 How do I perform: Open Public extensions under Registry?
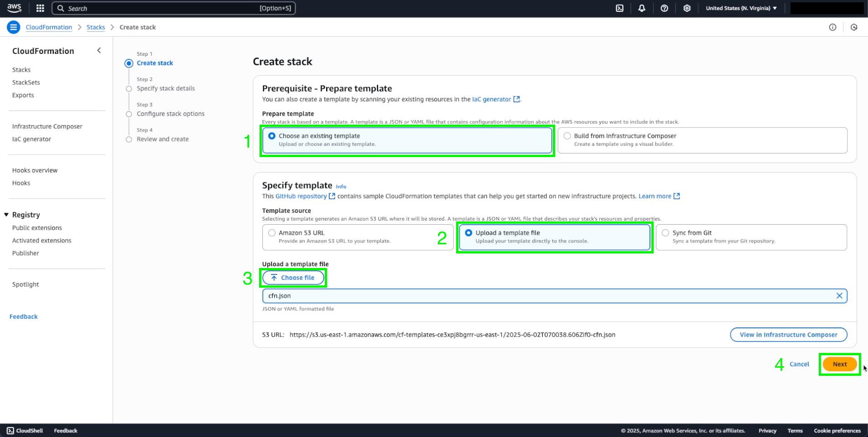coord(37,228)
